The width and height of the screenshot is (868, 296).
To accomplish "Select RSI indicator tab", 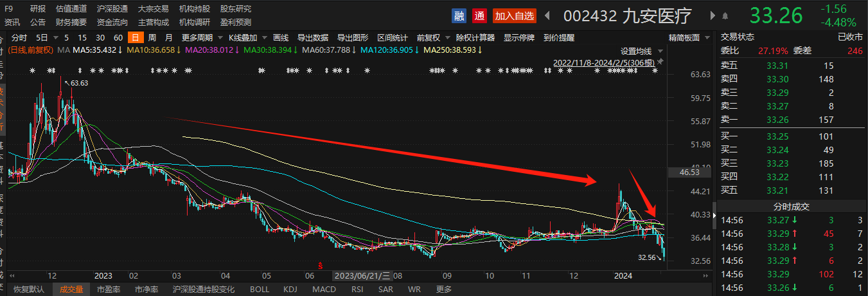I will pos(357,290).
